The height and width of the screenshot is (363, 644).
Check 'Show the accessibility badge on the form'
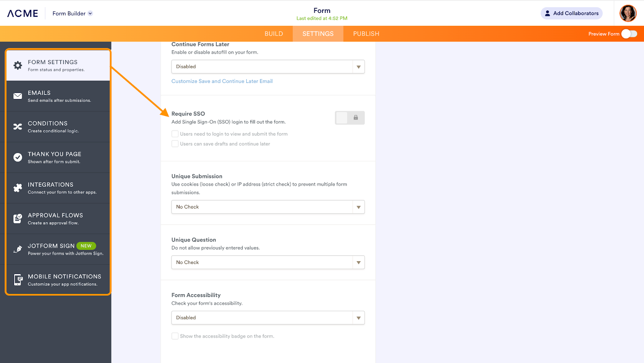point(175,336)
